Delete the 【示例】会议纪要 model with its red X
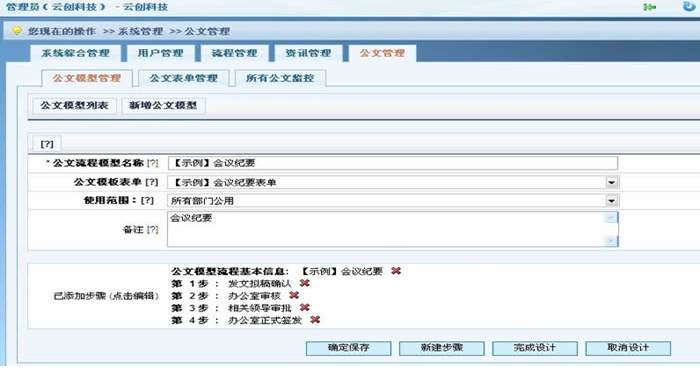Screen dimensions: 700x368 tap(396, 271)
